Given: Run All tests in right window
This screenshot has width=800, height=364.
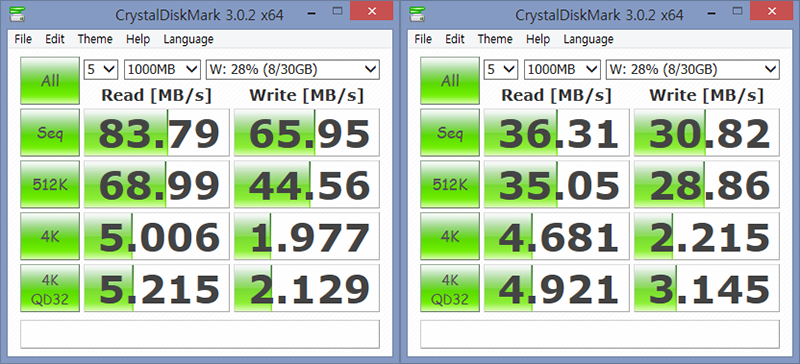Looking at the screenshot, I should click(450, 81).
